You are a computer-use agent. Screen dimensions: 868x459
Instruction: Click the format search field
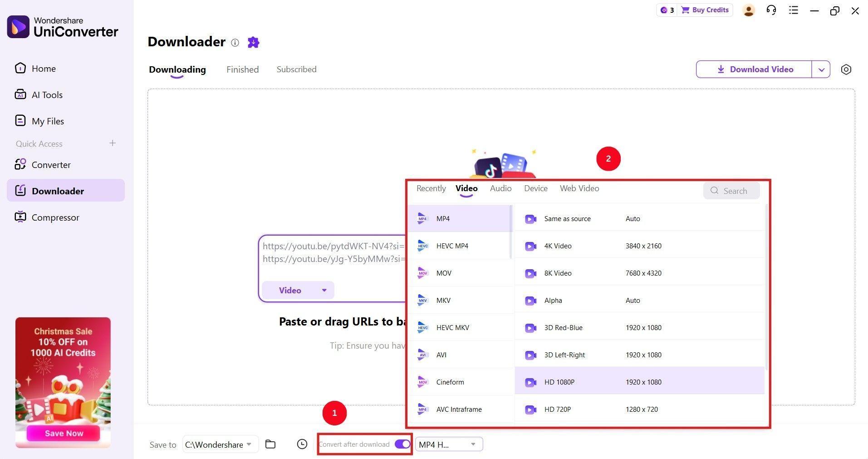click(x=734, y=191)
